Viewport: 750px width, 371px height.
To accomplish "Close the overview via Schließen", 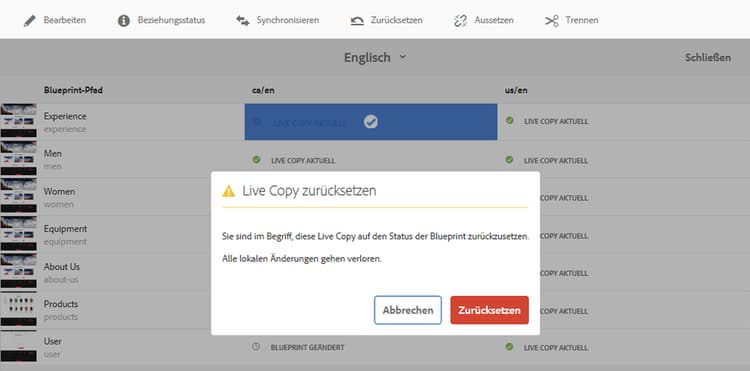I will (708, 58).
